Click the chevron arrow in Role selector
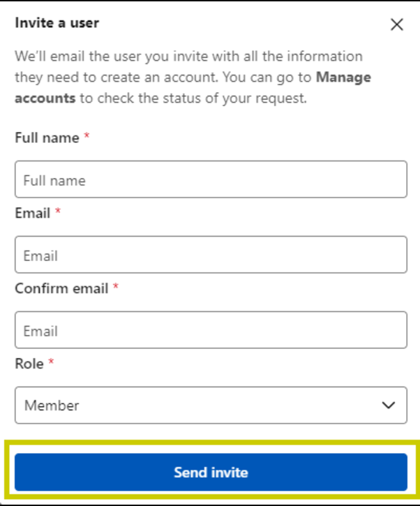The height and width of the screenshot is (506, 420). click(x=389, y=405)
